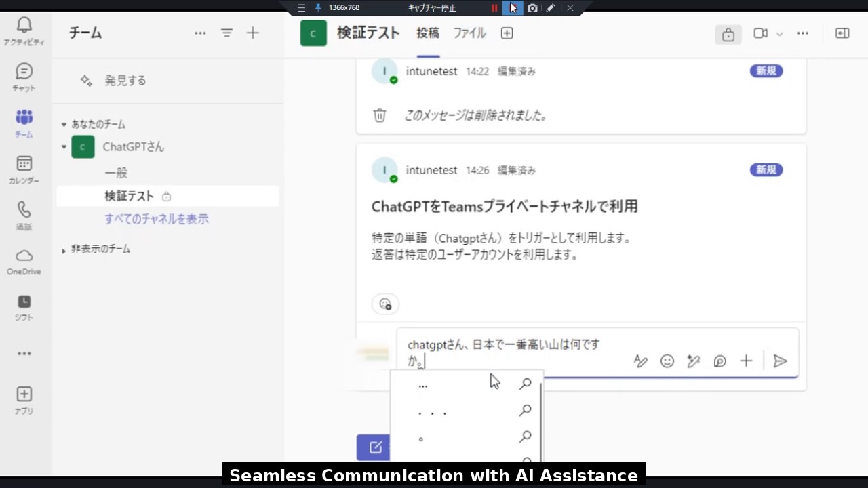Open the Calendar app icon
868x488 pixels.
click(24, 169)
